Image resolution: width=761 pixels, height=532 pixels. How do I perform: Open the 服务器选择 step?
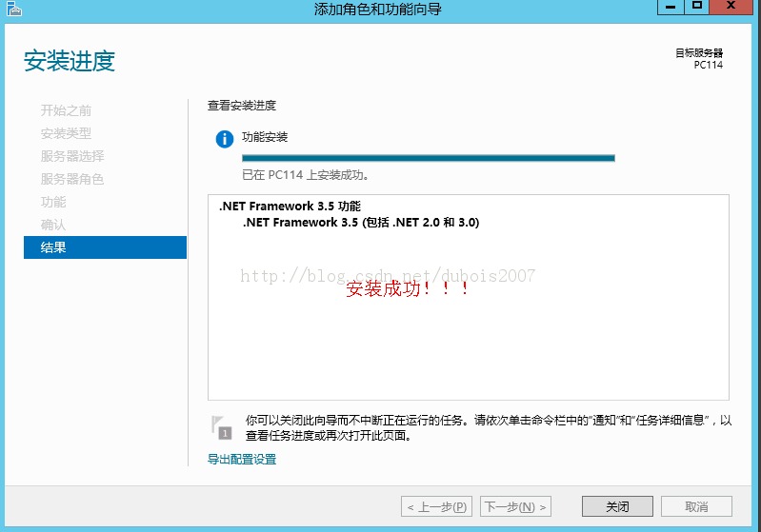tap(72, 156)
